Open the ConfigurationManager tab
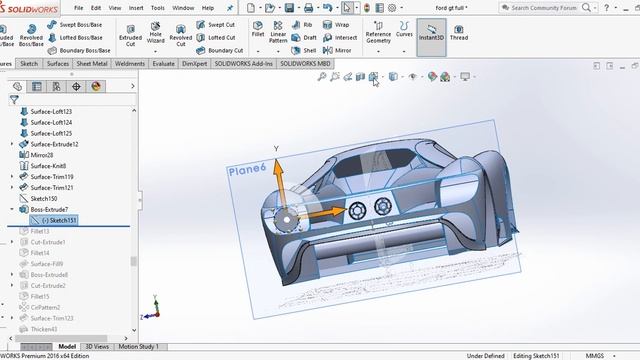640x360 pixels. point(56,86)
